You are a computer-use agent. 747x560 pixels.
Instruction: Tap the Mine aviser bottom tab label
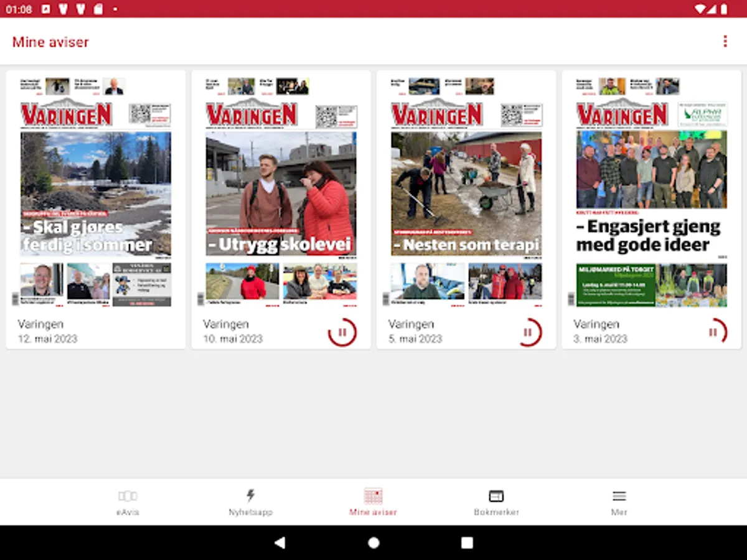(x=373, y=512)
